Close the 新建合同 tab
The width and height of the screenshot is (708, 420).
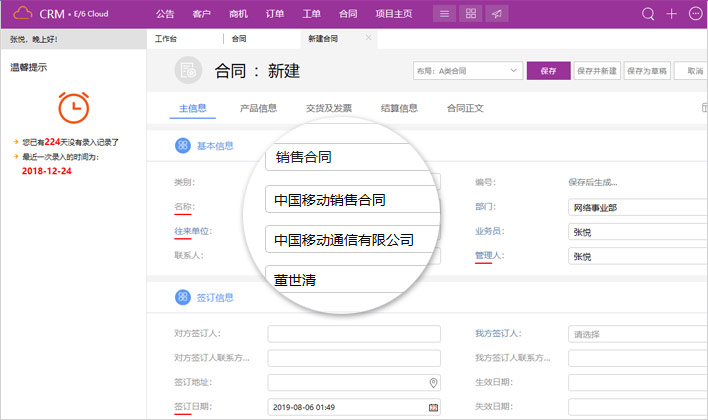(x=368, y=38)
